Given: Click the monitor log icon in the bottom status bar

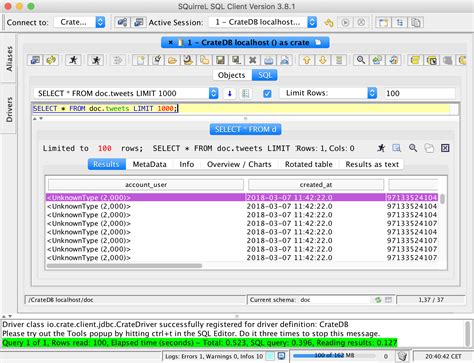Looking at the screenshot, I should 281,356.
